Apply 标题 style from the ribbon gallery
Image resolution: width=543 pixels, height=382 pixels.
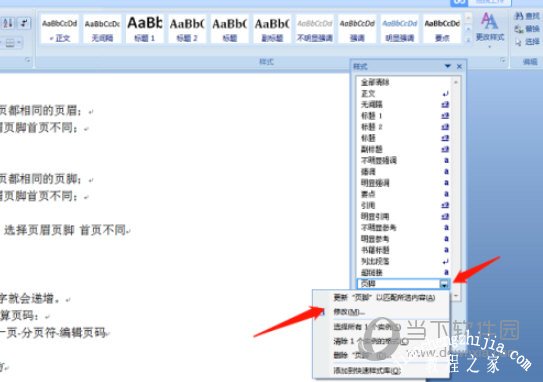click(x=230, y=29)
